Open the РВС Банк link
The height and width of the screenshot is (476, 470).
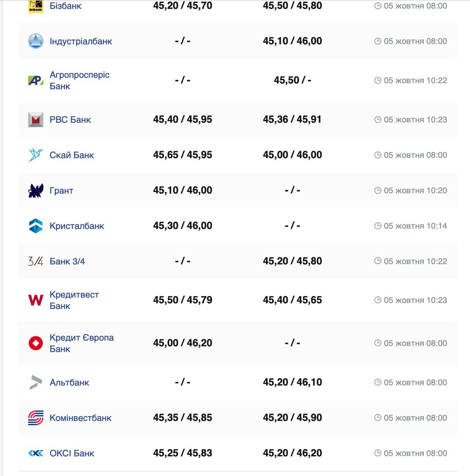click(70, 120)
